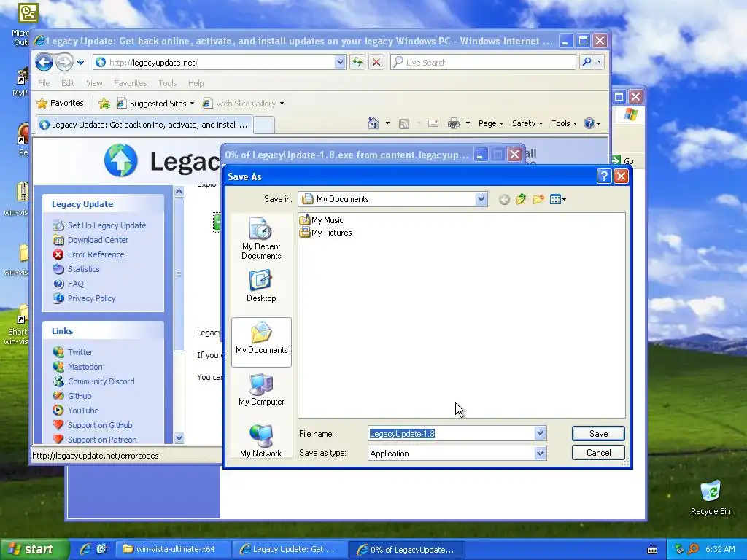This screenshot has width=747, height=560.
Task: Click the IE Help question mark icon
Action: pyautogui.click(x=589, y=123)
